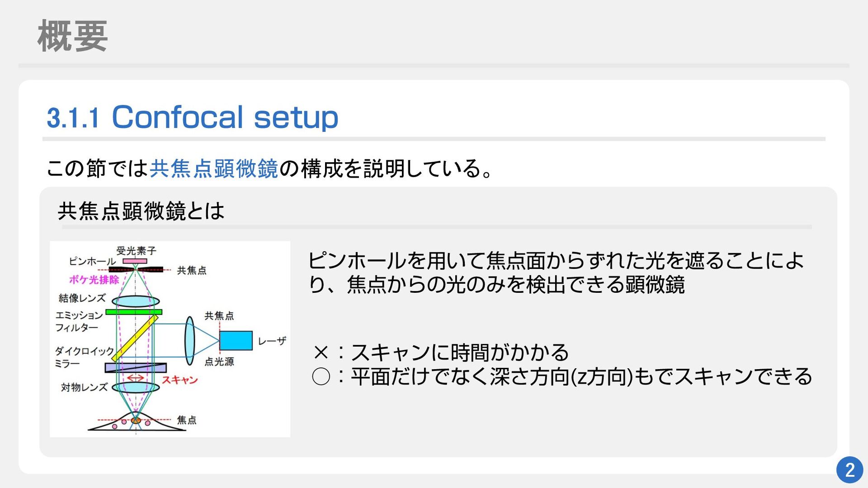
Task: Click the cyan laser box in the diagram
Action: coord(236,341)
